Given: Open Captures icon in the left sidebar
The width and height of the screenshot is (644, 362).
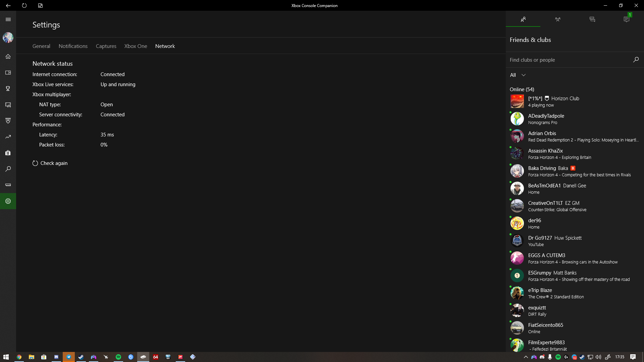Looking at the screenshot, I should pos(8,105).
